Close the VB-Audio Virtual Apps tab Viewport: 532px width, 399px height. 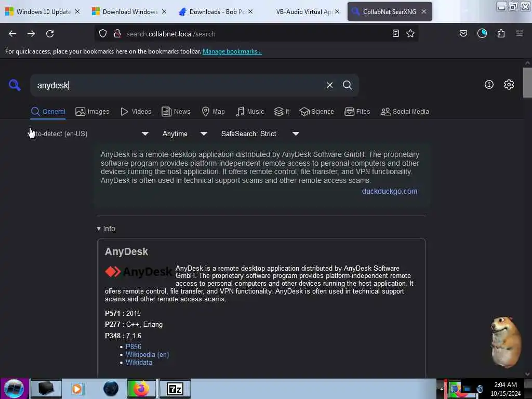click(337, 11)
